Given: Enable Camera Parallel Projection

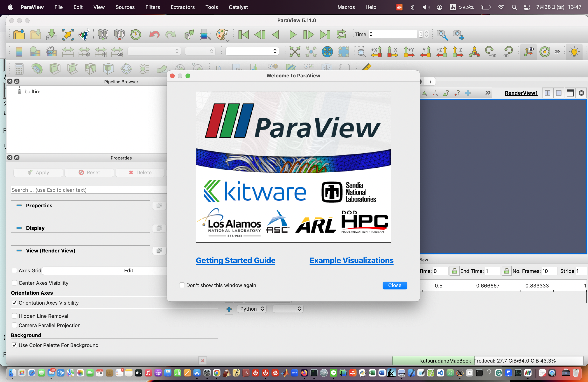Looking at the screenshot, I should tap(14, 325).
